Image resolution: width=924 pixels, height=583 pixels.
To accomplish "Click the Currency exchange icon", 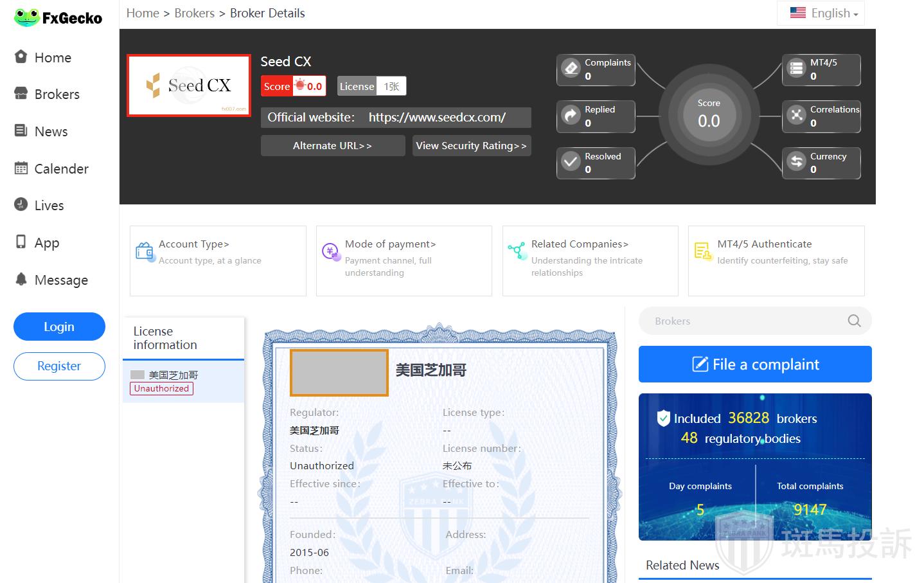I will [x=796, y=162].
